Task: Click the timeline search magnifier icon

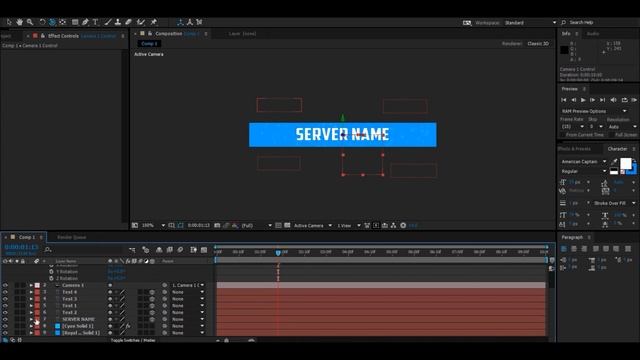Action: (x=48, y=249)
